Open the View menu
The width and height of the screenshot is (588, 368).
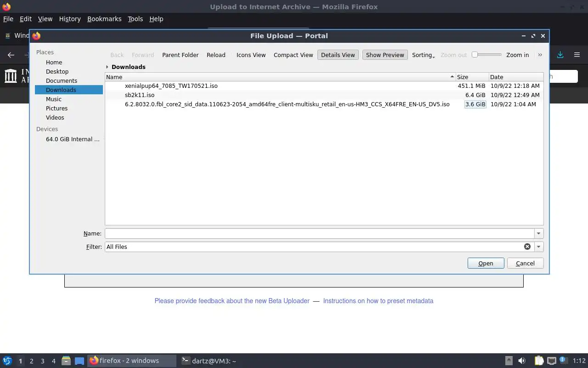(45, 19)
